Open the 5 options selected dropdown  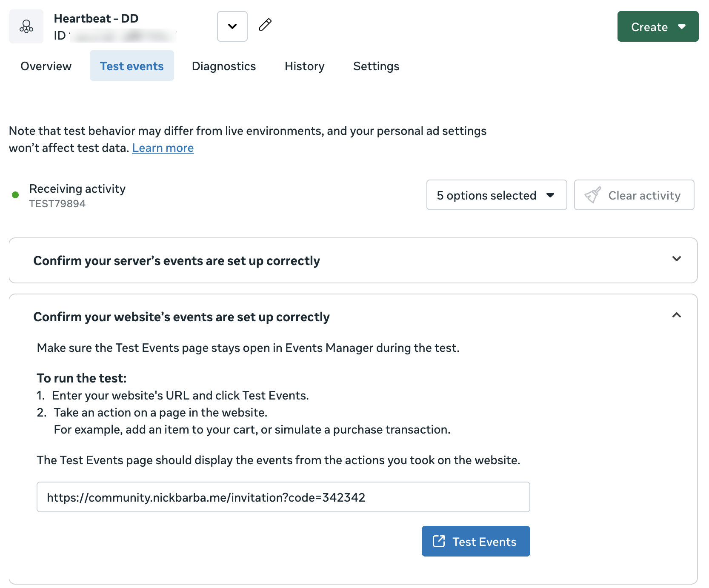(x=496, y=195)
